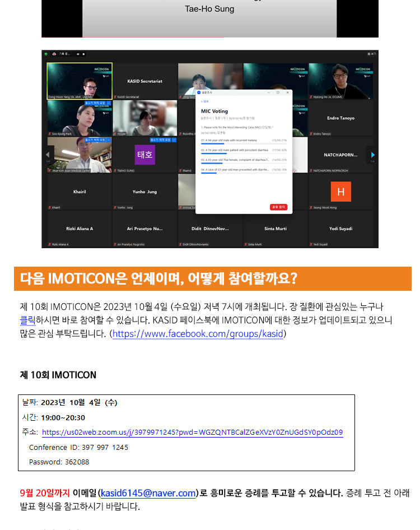The image size is (420, 530).
Task: Click the kasid6145@naver.com email link
Action: [148, 493]
